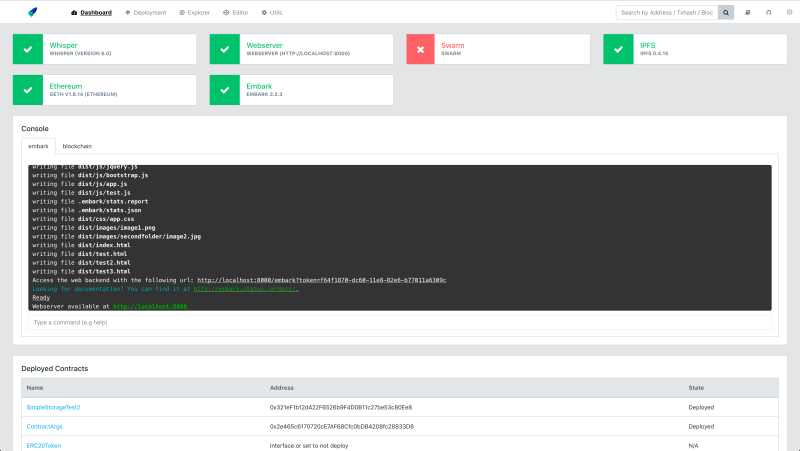
Task: Click the Embark status checkmark icon
Action: coord(224,90)
